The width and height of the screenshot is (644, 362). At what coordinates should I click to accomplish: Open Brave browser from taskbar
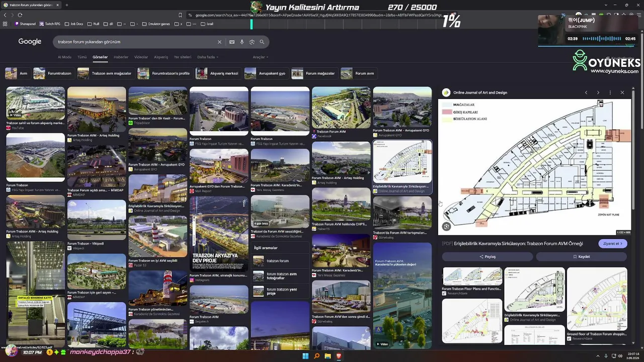339,356
